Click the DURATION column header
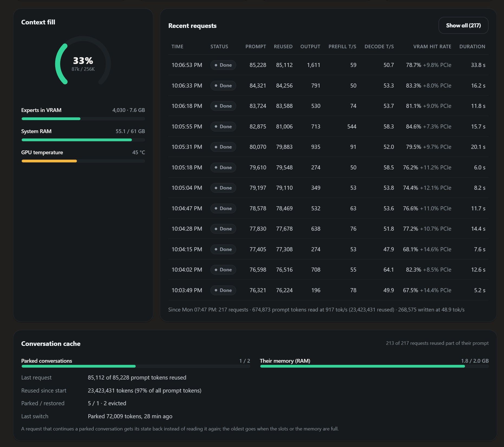This screenshot has height=447, width=504. (472, 47)
